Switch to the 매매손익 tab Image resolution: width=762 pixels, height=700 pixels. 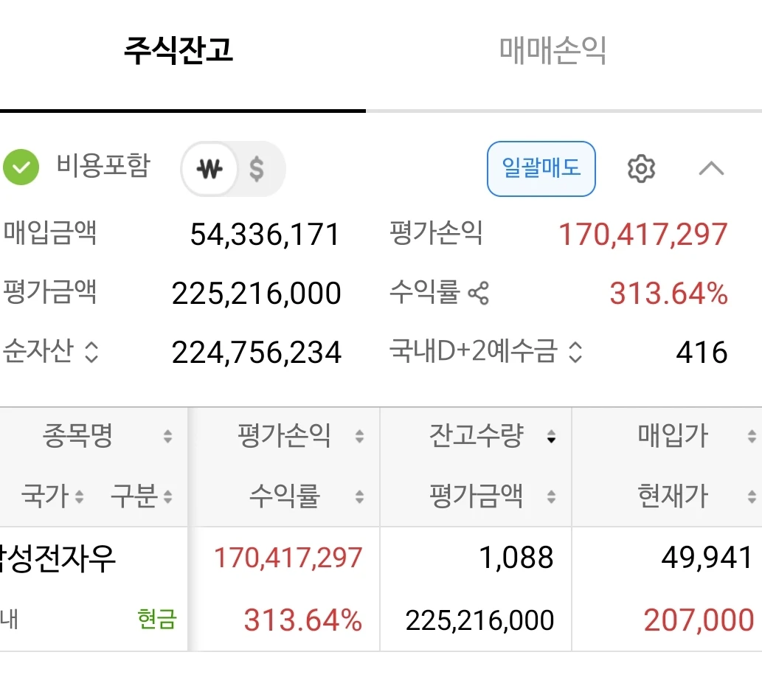coord(553,51)
